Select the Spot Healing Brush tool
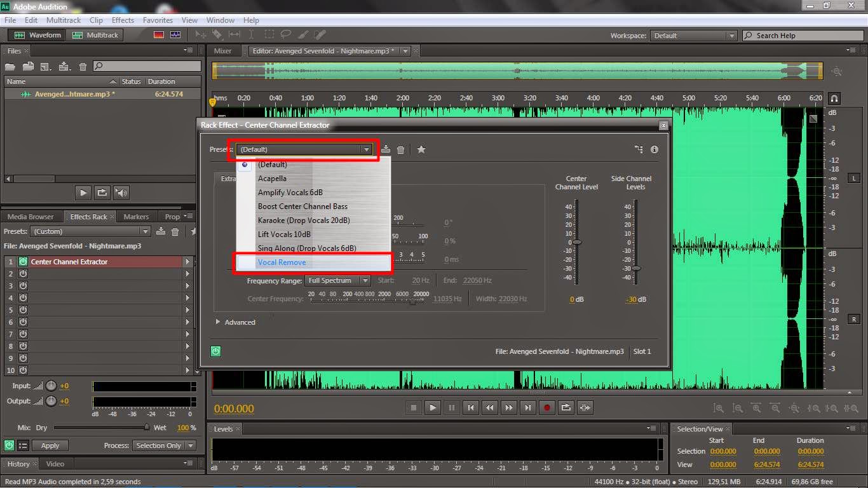 [x=320, y=35]
